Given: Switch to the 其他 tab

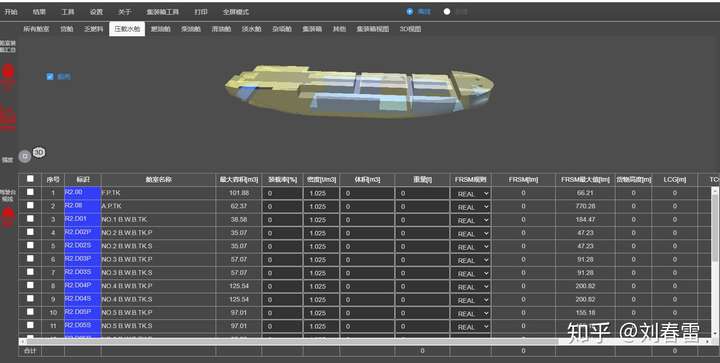Looking at the screenshot, I should (x=339, y=29).
